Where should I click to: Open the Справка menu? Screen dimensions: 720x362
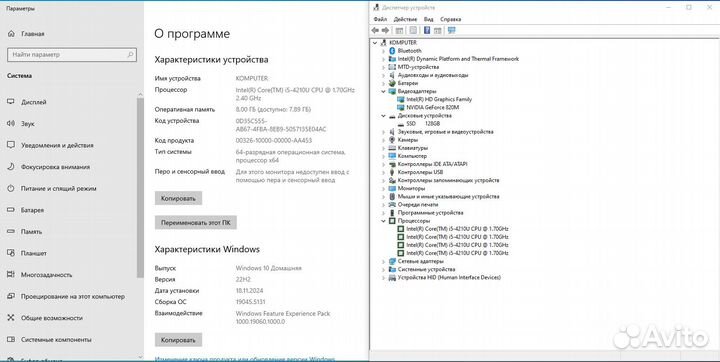click(450, 19)
